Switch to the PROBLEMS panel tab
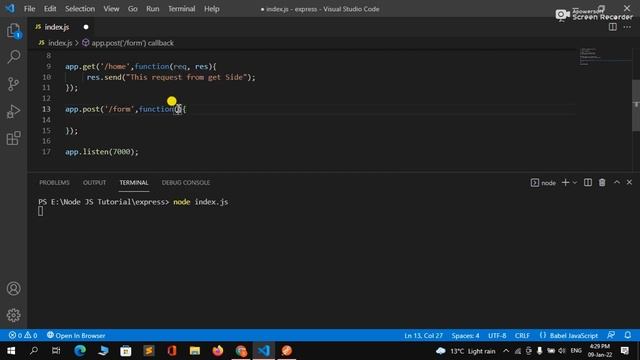The image size is (640, 360). pos(54,182)
